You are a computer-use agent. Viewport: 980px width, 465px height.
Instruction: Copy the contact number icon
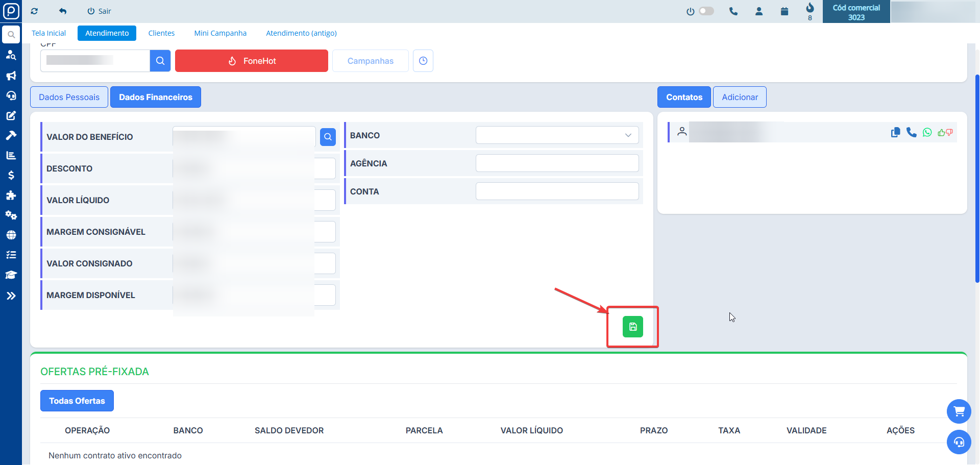tap(895, 132)
